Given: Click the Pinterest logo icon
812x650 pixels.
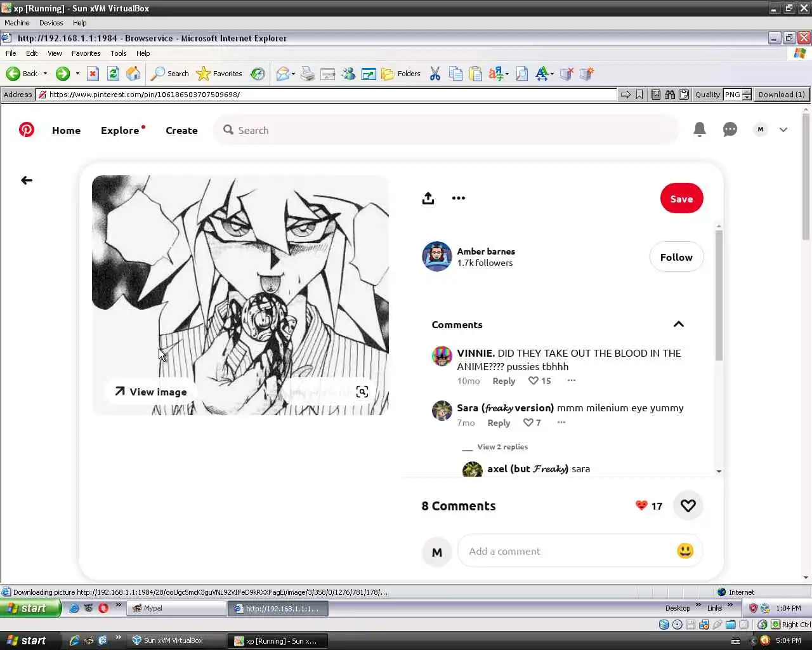Looking at the screenshot, I should [27, 129].
